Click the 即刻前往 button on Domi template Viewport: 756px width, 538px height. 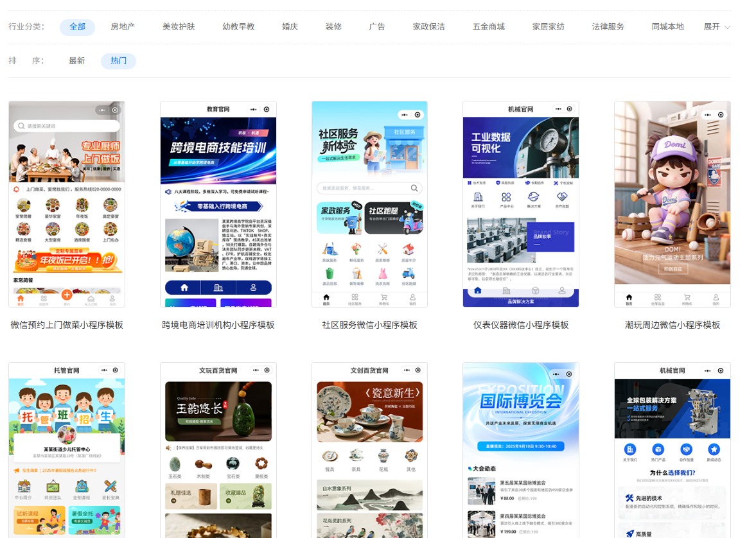coord(672,269)
